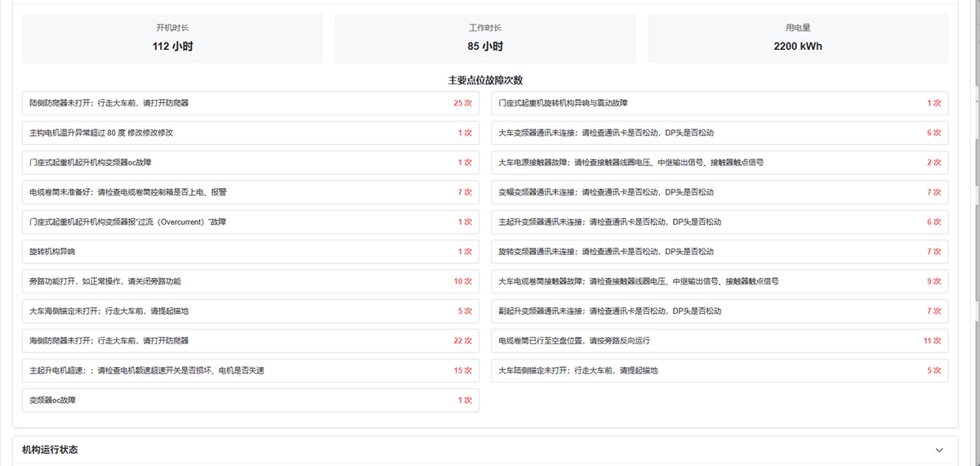Click the 15 次 fault count
This screenshot has height=466, width=980.
coord(462,370)
